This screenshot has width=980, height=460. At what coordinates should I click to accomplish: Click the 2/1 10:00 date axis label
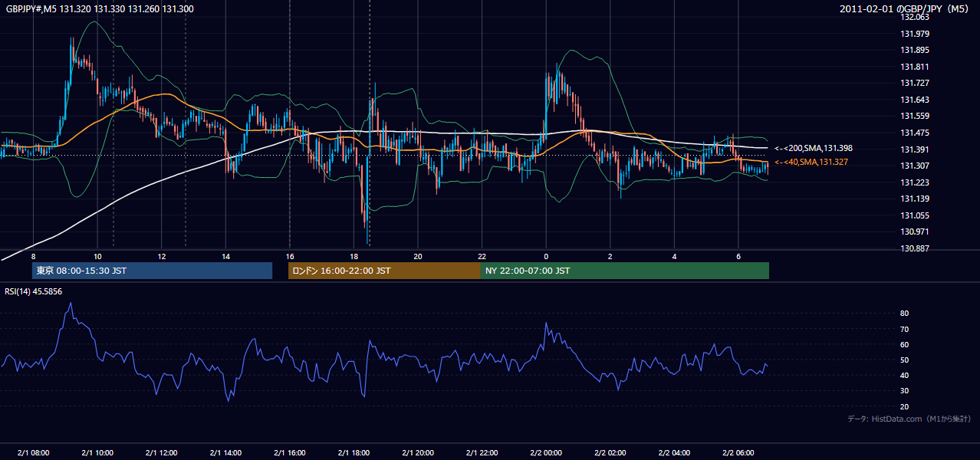[x=97, y=453]
